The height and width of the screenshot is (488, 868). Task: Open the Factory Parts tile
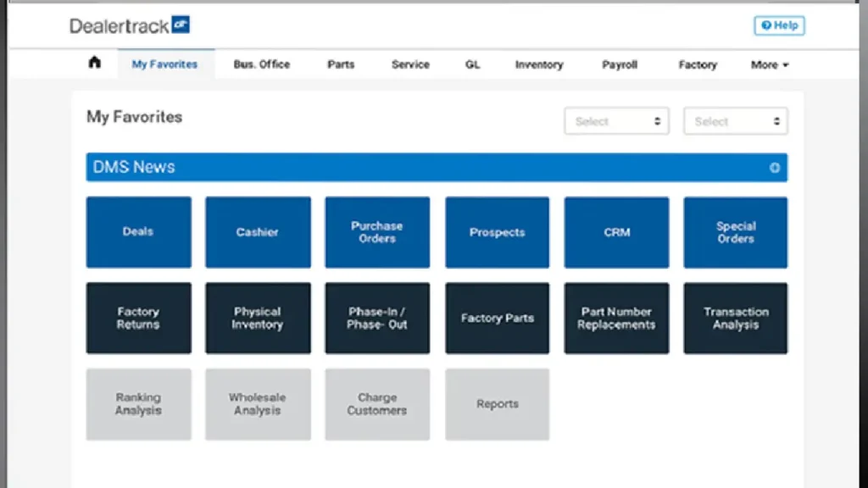497,319
